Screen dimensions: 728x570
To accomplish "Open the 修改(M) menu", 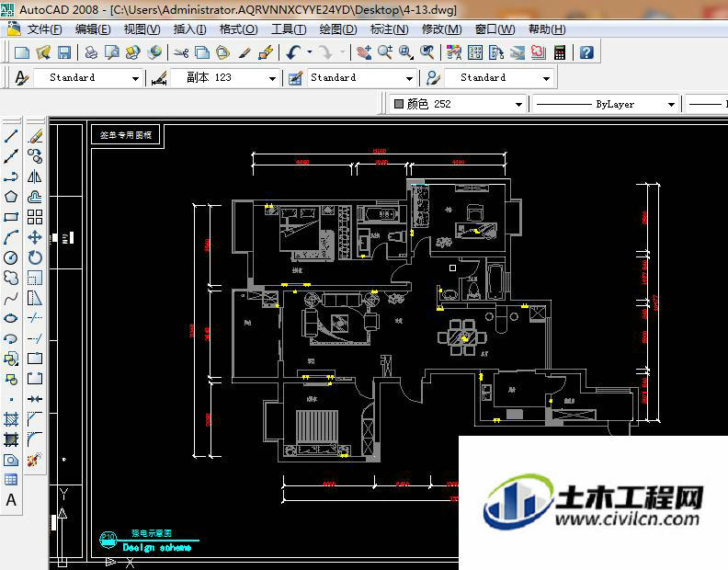I will (441, 29).
